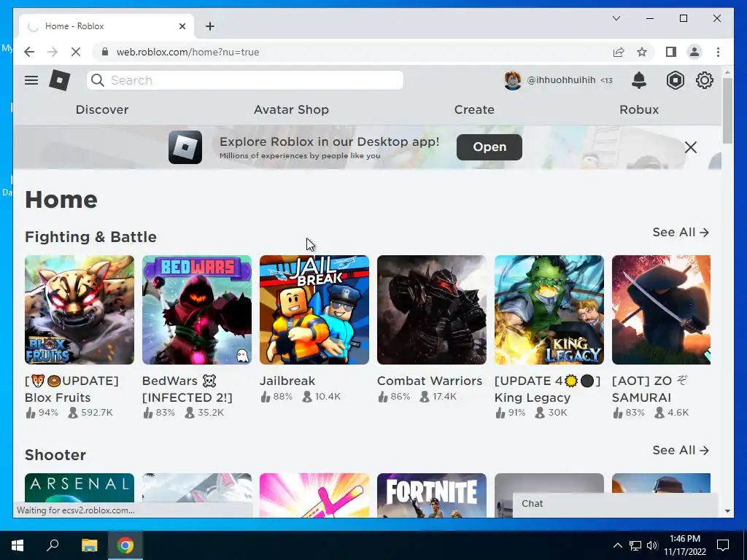This screenshot has width=747, height=560.
Task: Open the Robux tab
Action: (639, 109)
